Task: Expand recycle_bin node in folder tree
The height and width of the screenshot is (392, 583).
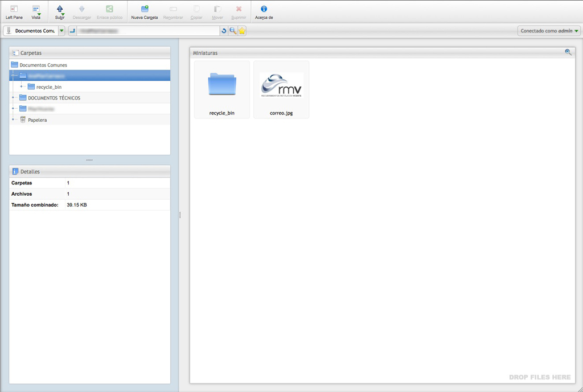Action: tap(22, 87)
